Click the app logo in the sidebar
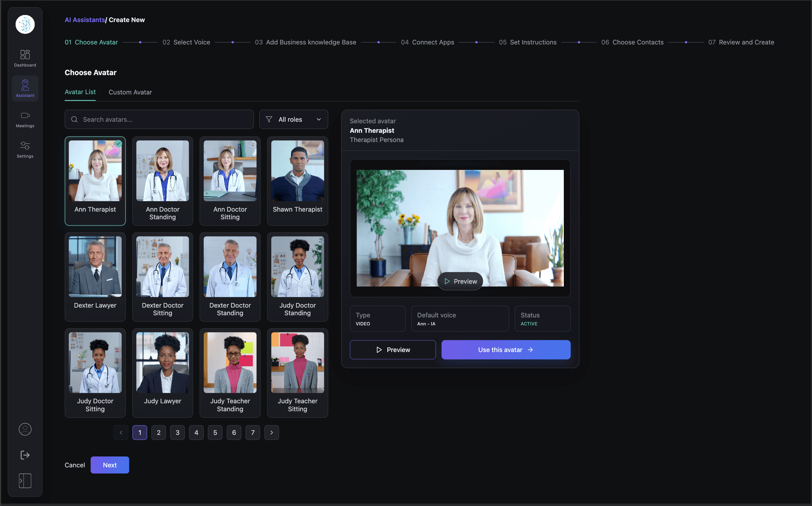812x506 pixels. coord(25,25)
